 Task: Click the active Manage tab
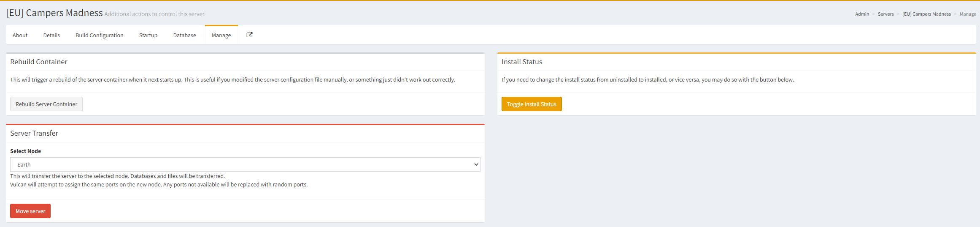point(221,36)
